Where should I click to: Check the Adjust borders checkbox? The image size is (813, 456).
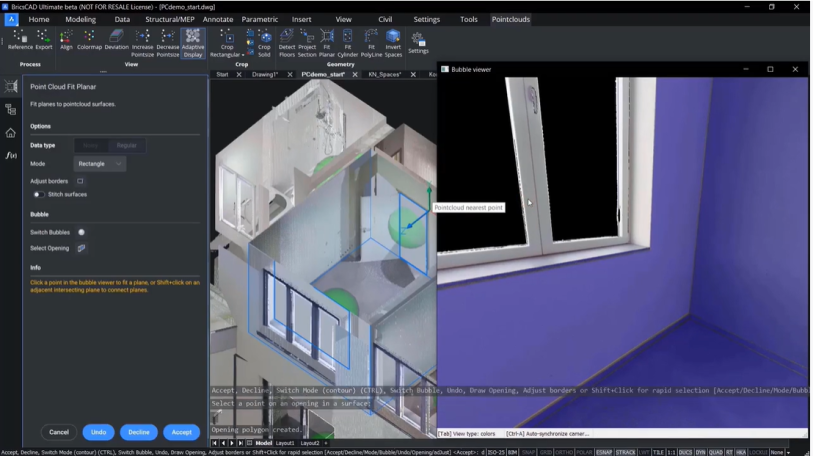click(x=80, y=181)
